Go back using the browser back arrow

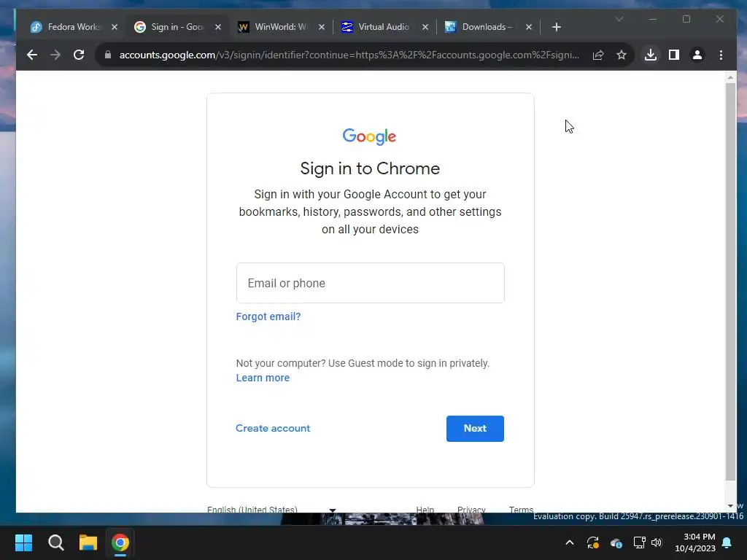coord(32,55)
